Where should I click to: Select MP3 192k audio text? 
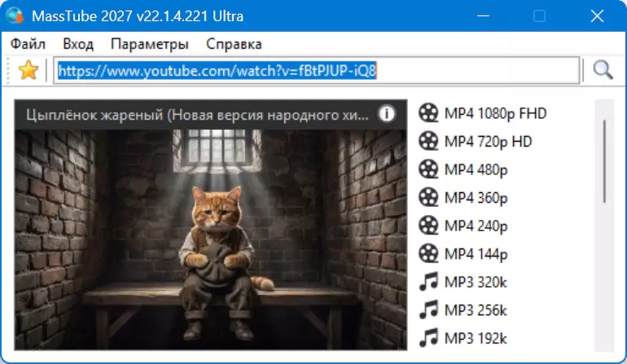(476, 339)
